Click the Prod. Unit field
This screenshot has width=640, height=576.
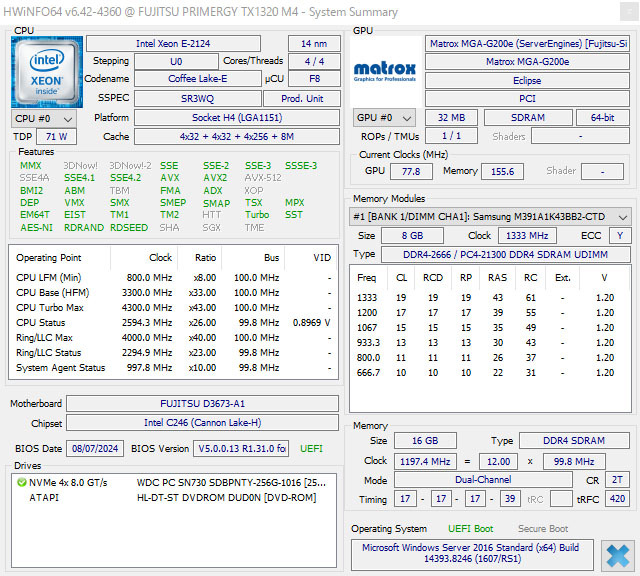(302, 99)
